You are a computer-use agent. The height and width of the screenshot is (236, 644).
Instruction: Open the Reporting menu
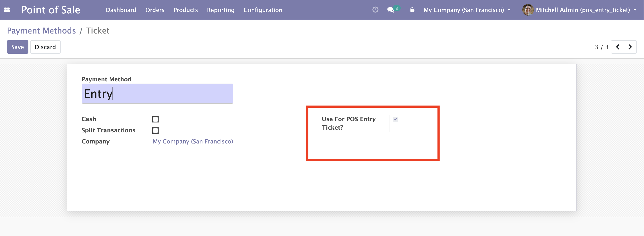tap(221, 10)
